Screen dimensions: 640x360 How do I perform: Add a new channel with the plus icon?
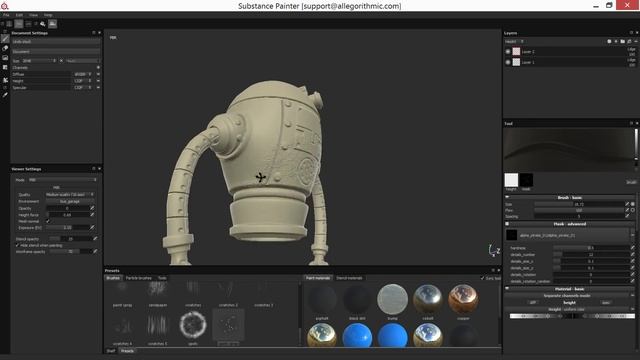[98, 67]
